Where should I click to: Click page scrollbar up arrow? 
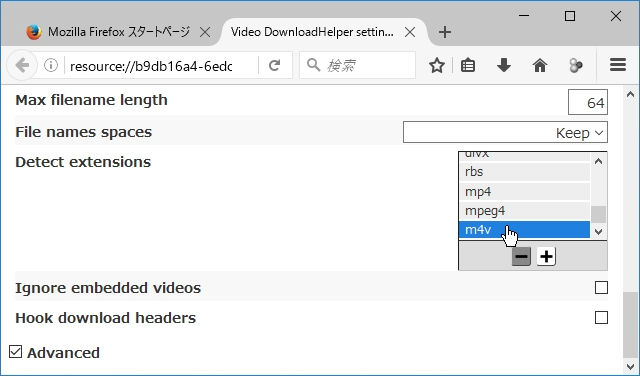tap(630, 95)
